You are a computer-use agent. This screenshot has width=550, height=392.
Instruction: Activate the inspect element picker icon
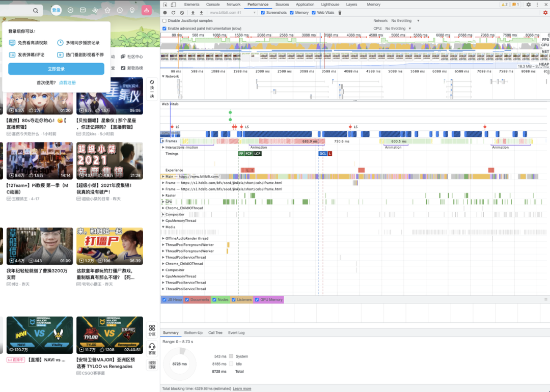coord(166,4)
